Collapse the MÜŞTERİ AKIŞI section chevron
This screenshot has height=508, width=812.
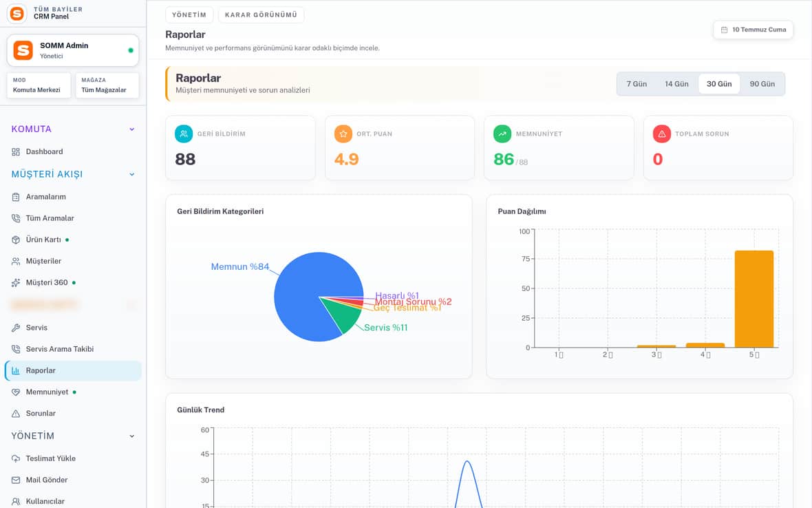pyautogui.click(x=132, y=175)
